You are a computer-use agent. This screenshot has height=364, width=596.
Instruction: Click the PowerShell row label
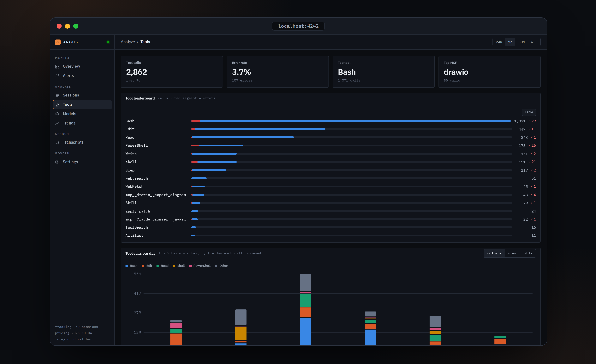136,146
